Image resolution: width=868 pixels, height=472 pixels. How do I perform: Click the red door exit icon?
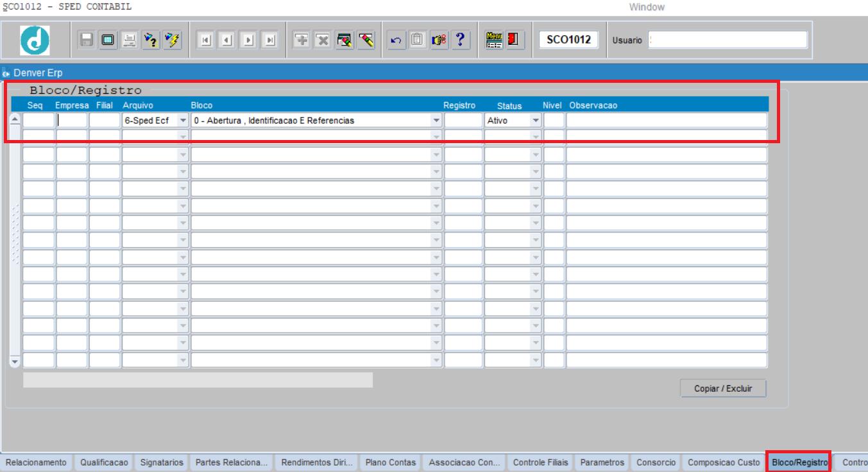point(514,40)
